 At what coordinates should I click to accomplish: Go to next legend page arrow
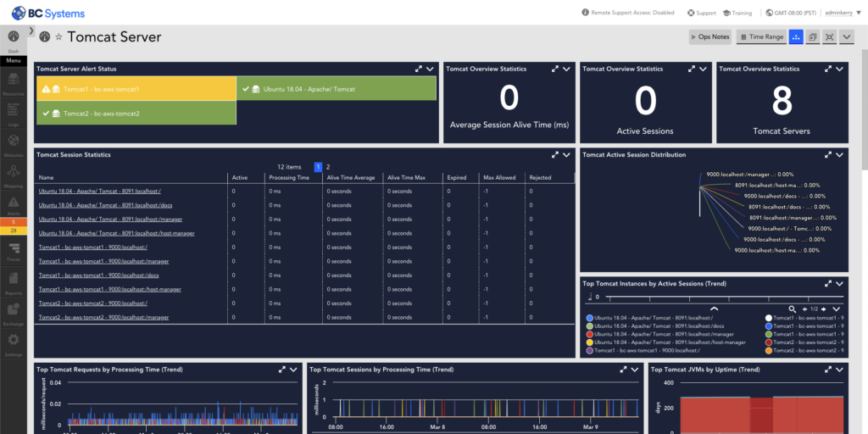pos(824,309)
